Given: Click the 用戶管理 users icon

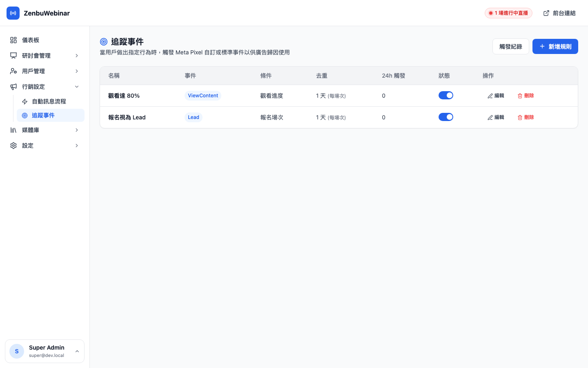Looking at the screenshot, I should pyautogui.click(x=13, y=71).
